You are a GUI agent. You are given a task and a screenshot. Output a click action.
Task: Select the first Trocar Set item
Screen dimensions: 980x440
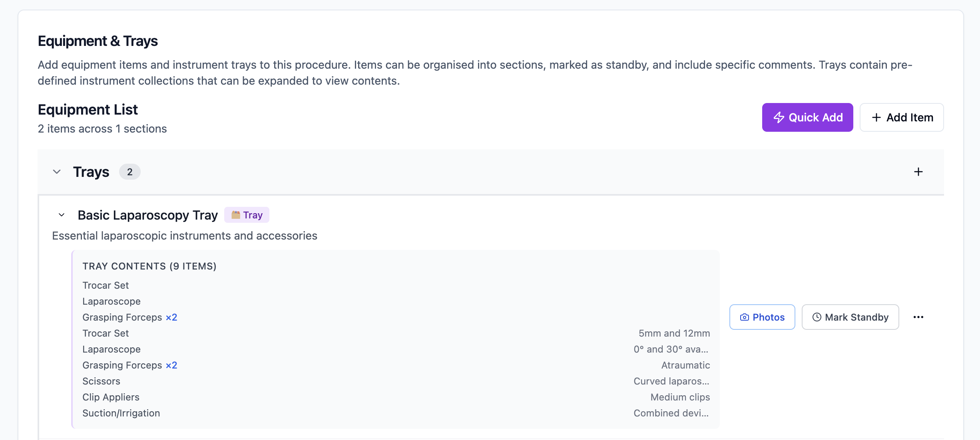[x=106, y=285]
